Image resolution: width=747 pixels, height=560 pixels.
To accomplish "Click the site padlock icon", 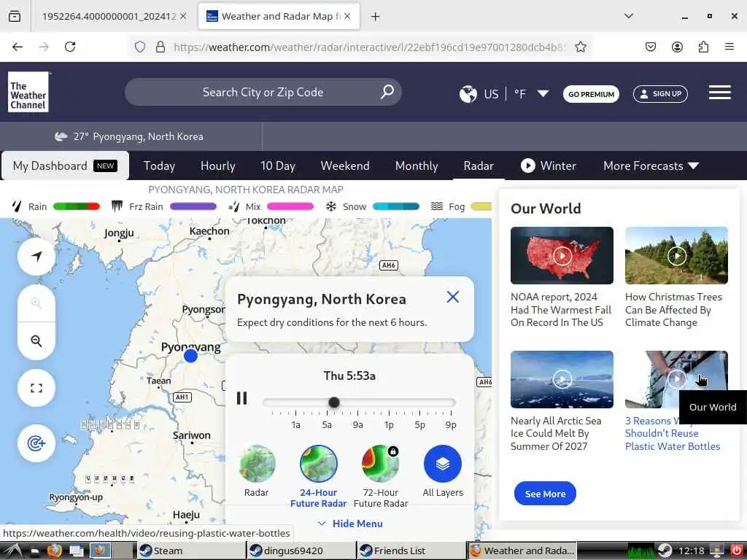I will (x=160, y=47).
